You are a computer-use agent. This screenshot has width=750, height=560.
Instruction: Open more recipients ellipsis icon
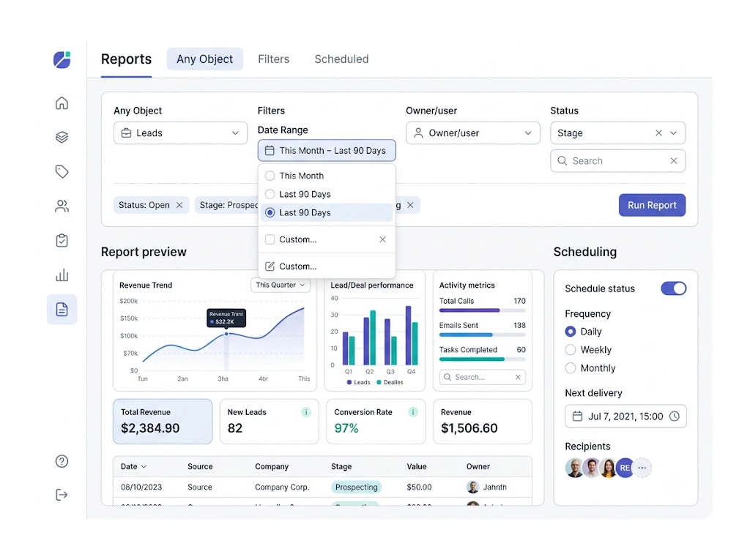(x=642, y=468)
